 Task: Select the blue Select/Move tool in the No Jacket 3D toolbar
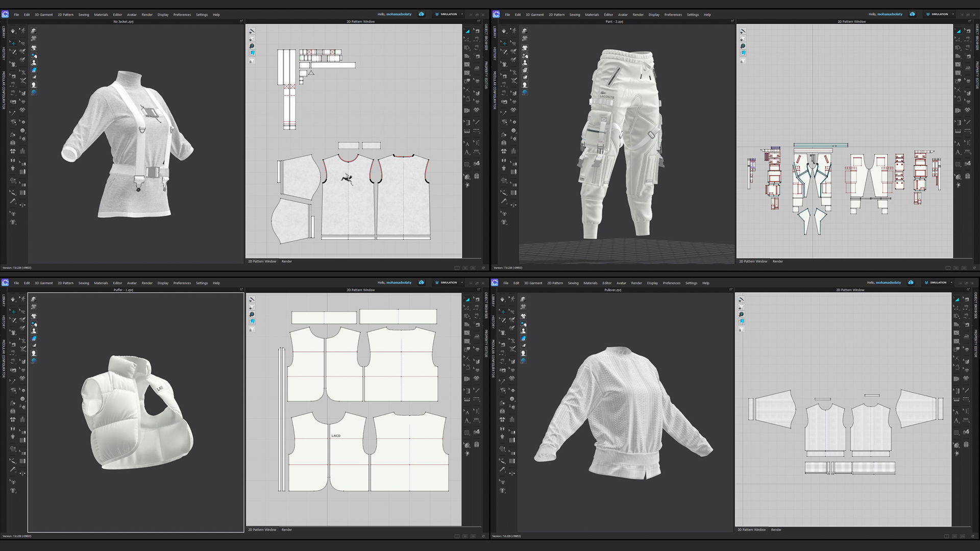point(14,43)
